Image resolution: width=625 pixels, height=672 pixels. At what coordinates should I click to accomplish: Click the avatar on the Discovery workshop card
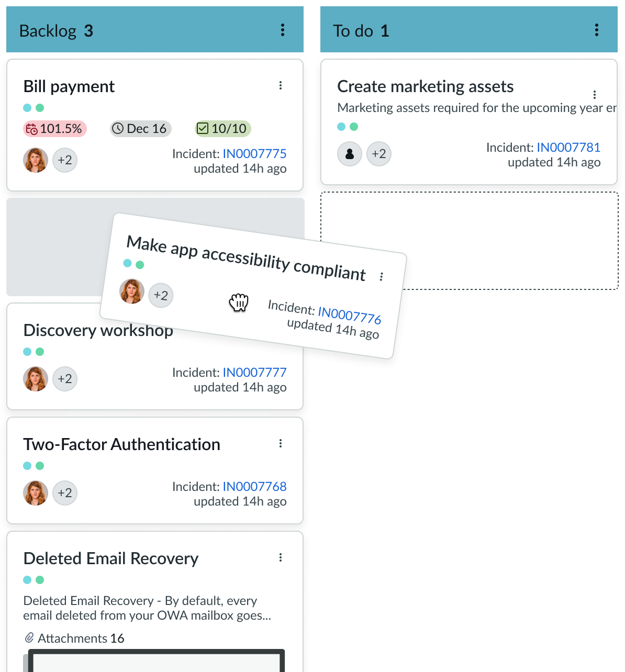[35, 379]
